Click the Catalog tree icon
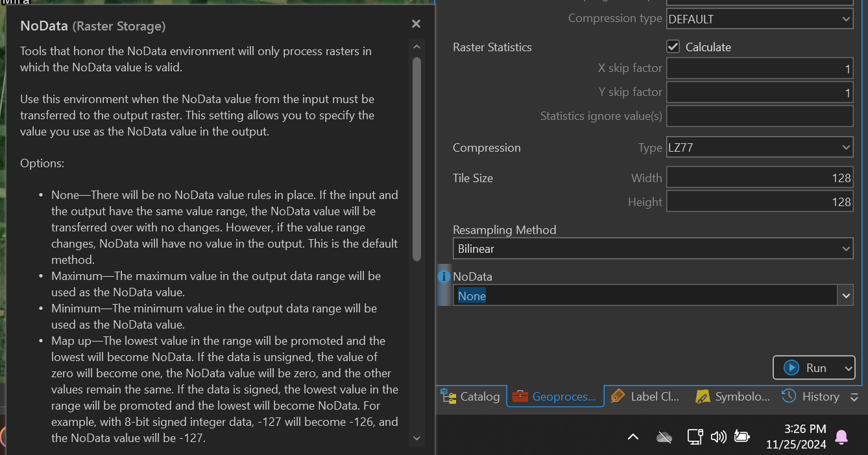Viewport: 868px width, 455px height. pos(448,396)
